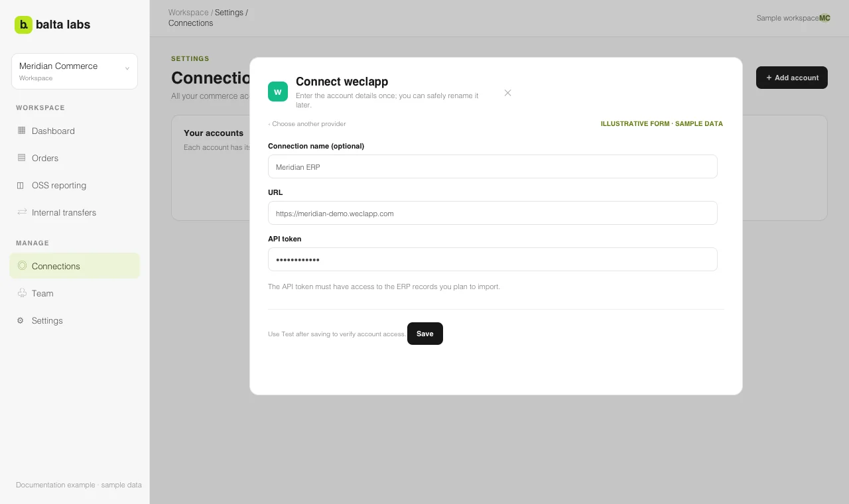The image size is (849, 504).
Task: Open OSS reporting section
Action: click(74, 185)
